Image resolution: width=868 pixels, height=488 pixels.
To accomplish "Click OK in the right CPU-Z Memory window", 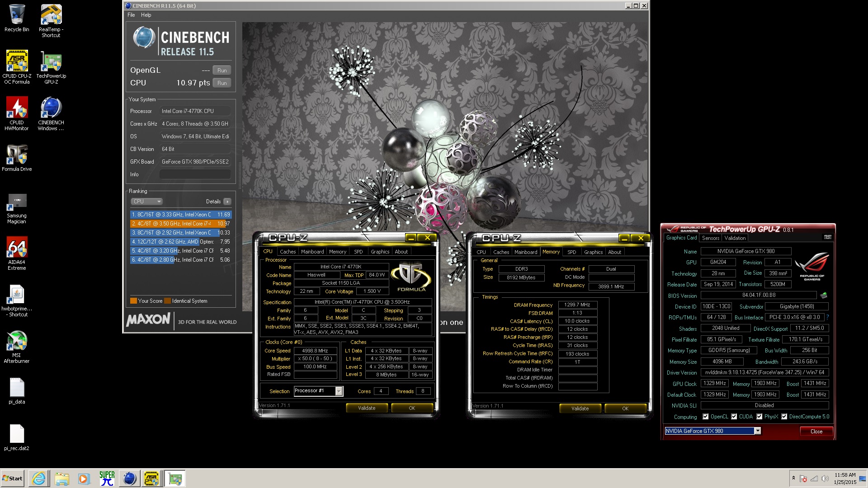I will pyautogui.click(x=625, y=408).
